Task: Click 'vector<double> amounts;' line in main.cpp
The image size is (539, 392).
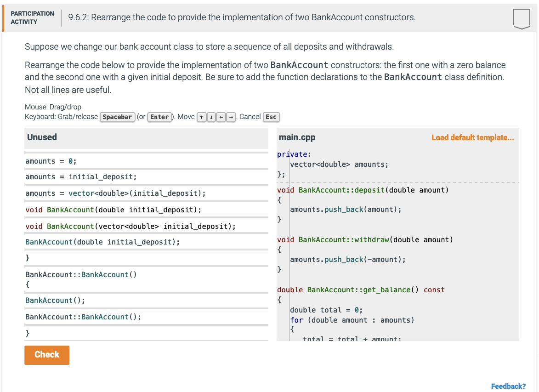Action: tap(339, 165)
